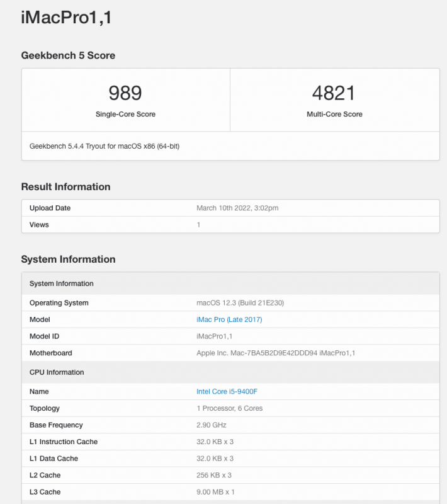
Task: Click the Upload Date row label
Action: click(50, 208)
